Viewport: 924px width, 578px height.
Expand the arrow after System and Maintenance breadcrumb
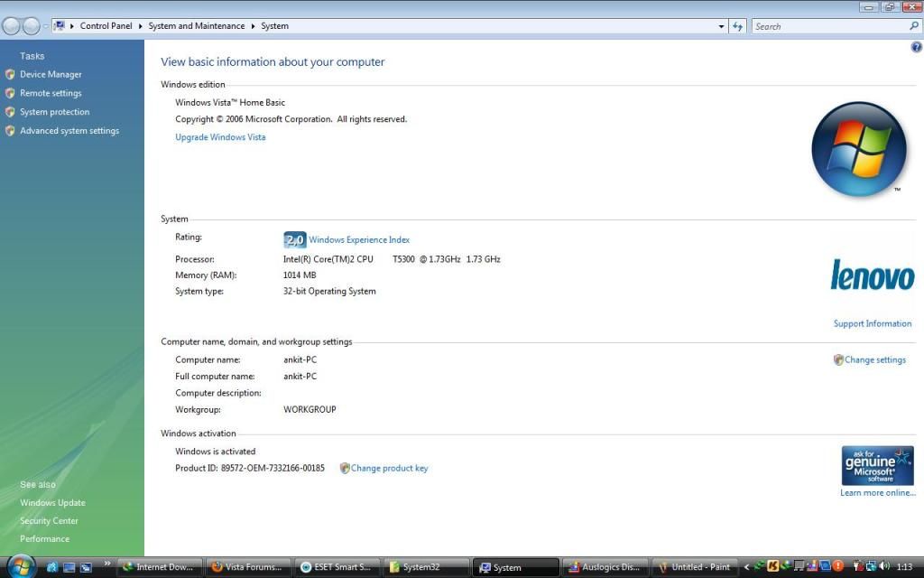(253, 26)
